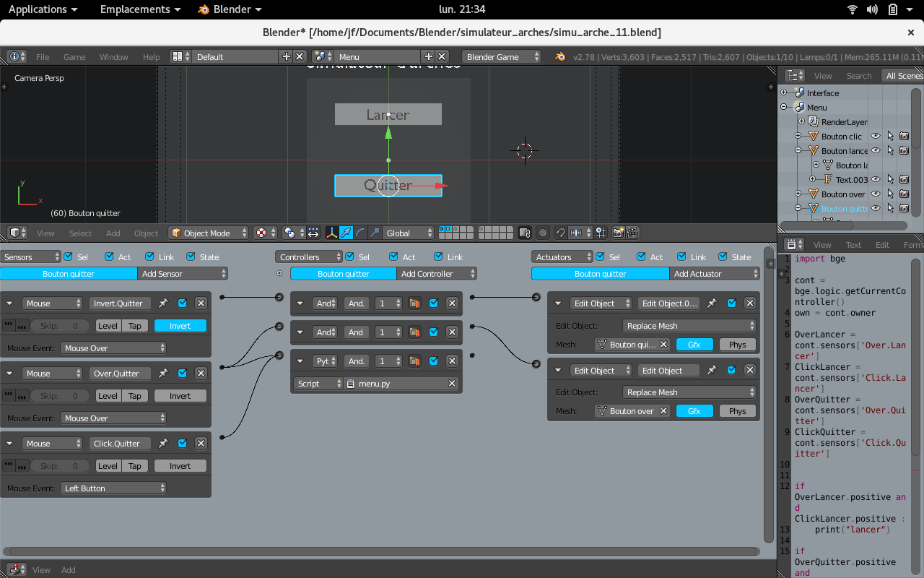Screen dimensions: 924x578
Task: Open Mouse Event dropdown of Click.Quitter
Action: (113, 488)
